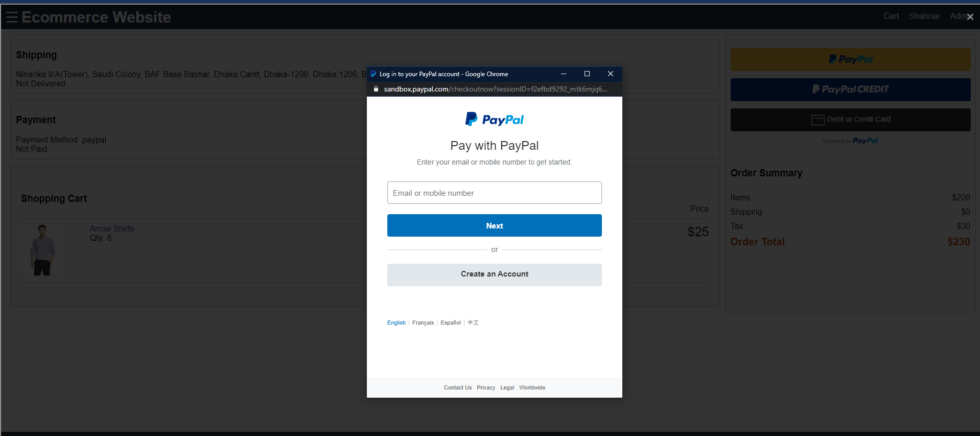980x436 pixels.
Task: Click the Not Delivered status text
Action: pyautogui.click(x=41, y=84)
